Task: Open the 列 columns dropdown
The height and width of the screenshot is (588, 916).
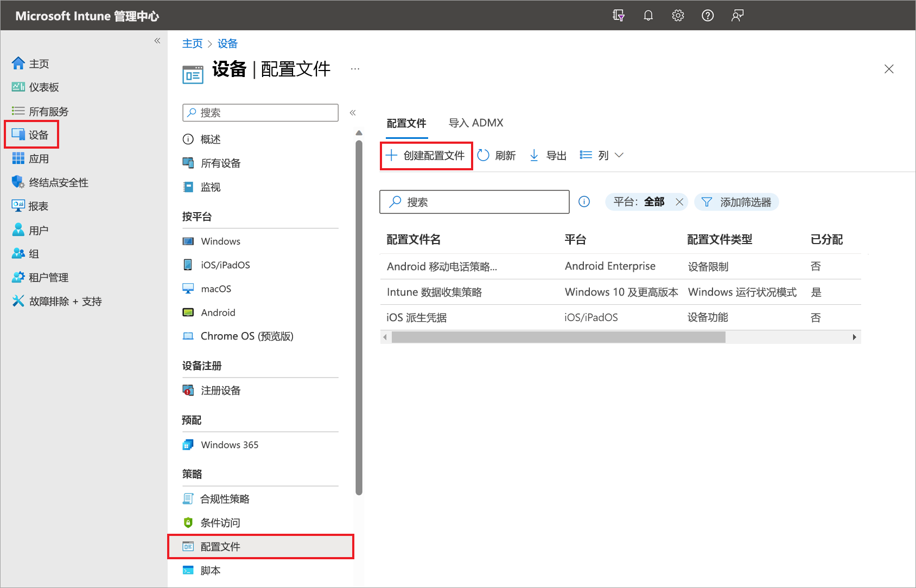Action: pos(602,156)
